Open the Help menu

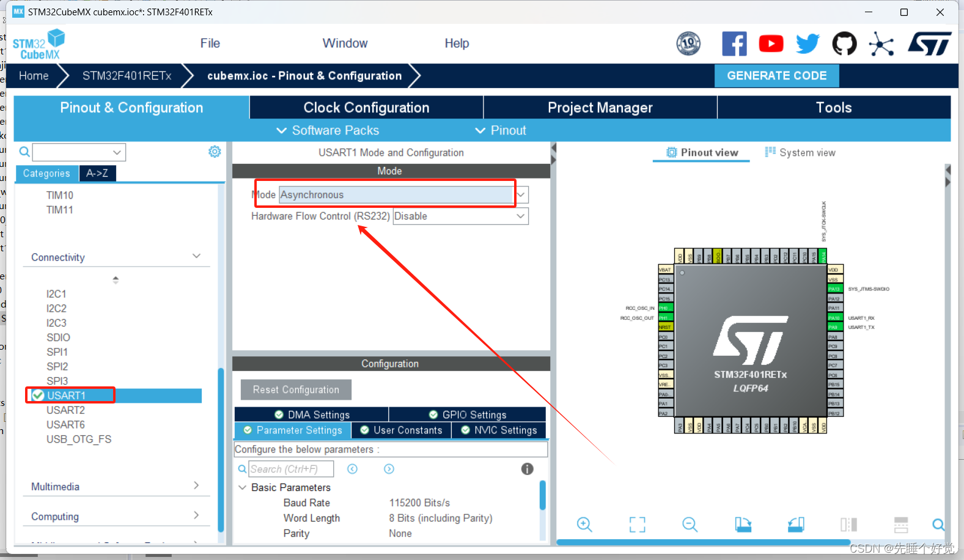(457, 43)
